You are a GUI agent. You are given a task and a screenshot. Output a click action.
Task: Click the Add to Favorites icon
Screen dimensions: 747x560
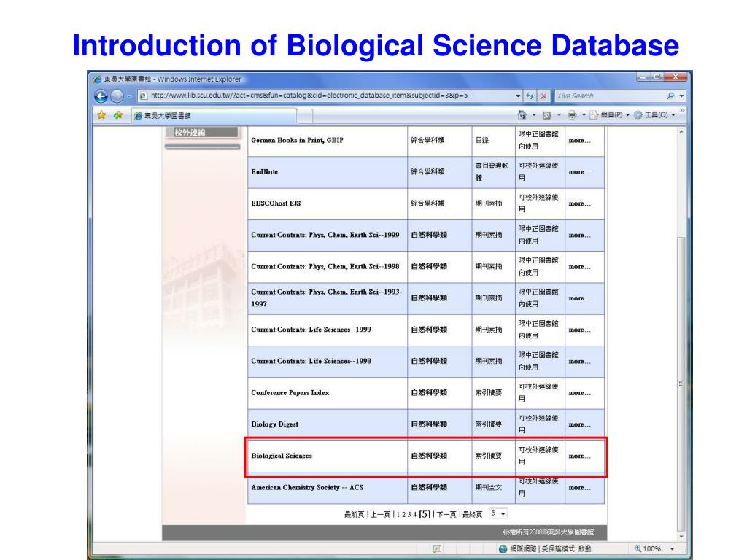117,114
